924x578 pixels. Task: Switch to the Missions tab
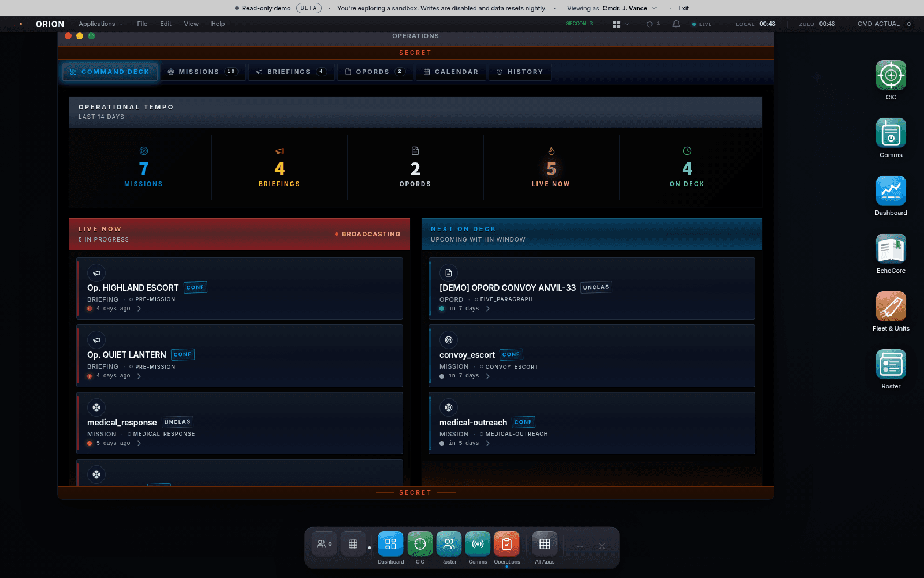(203, 72)
